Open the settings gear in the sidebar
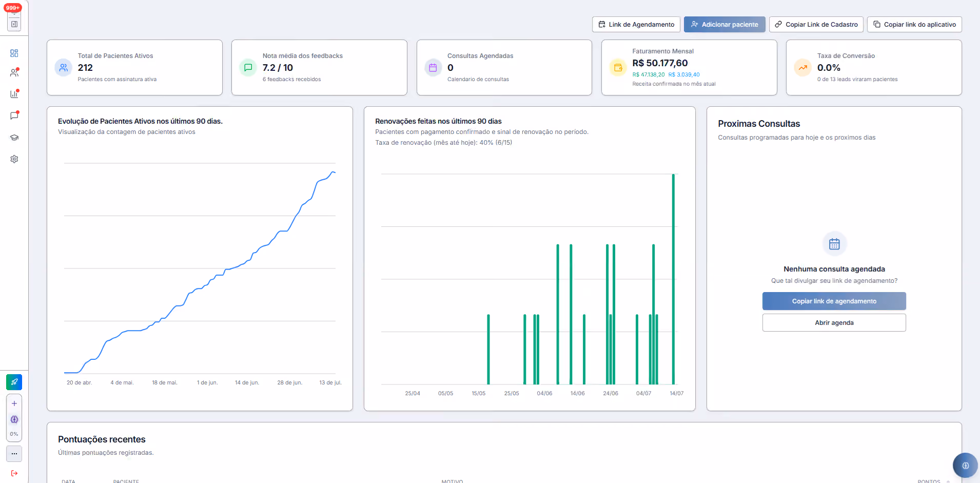980x483 pixels. point(14,159)
